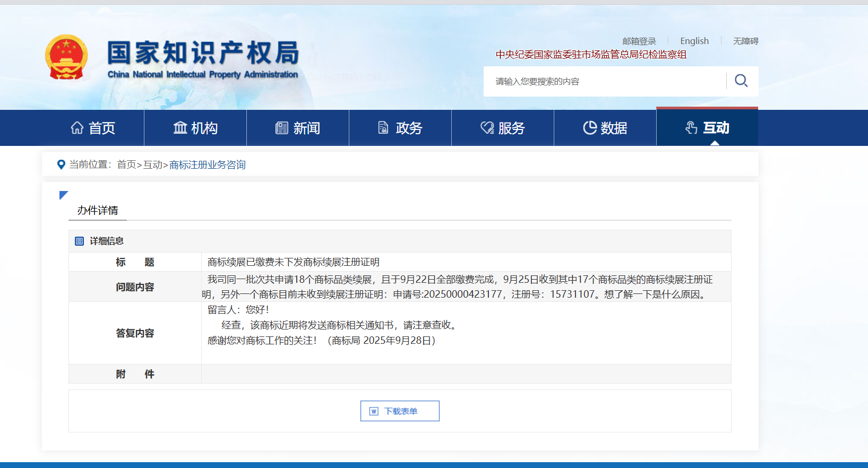This screenshot has width=868, height=468.
Task: Open the 邮箱登录 mailbox login link
Action: (639, 41)
